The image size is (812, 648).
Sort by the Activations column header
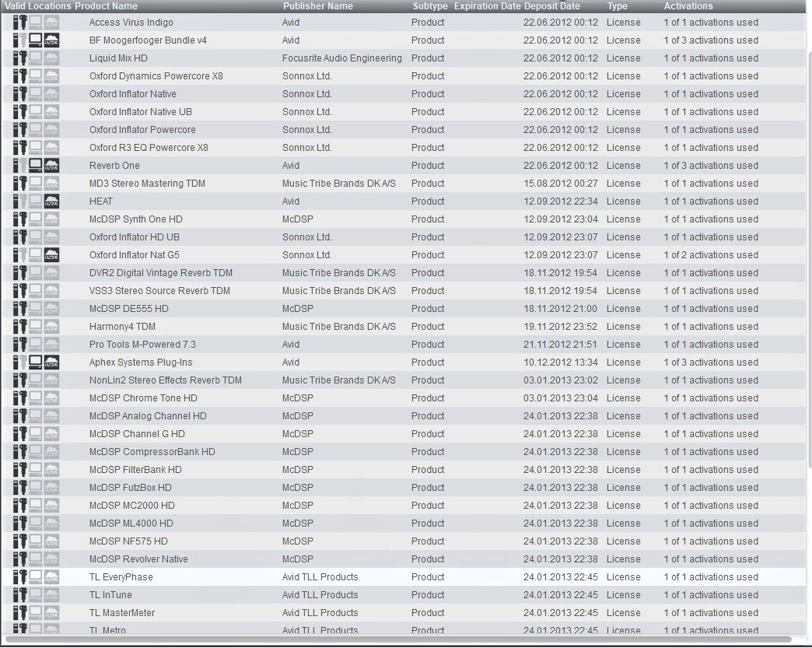pyautogui.click(x=688, y=6)
